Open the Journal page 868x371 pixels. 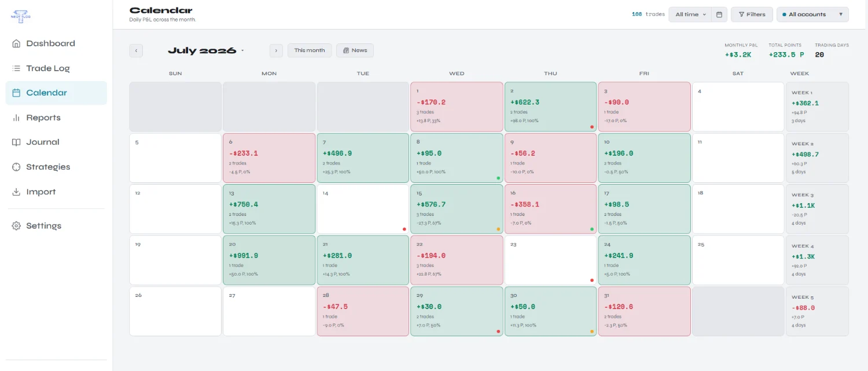(56, 142)
